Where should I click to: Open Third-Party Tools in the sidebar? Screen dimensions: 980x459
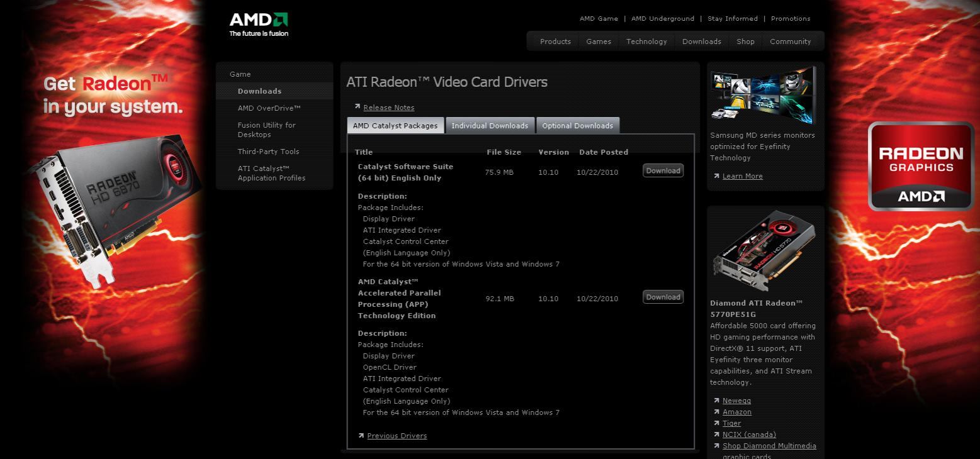pyautogui.click(x=268, y=152)
